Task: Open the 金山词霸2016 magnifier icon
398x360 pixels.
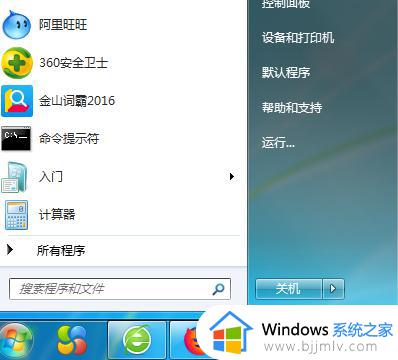Action: [x=17, y=101]
